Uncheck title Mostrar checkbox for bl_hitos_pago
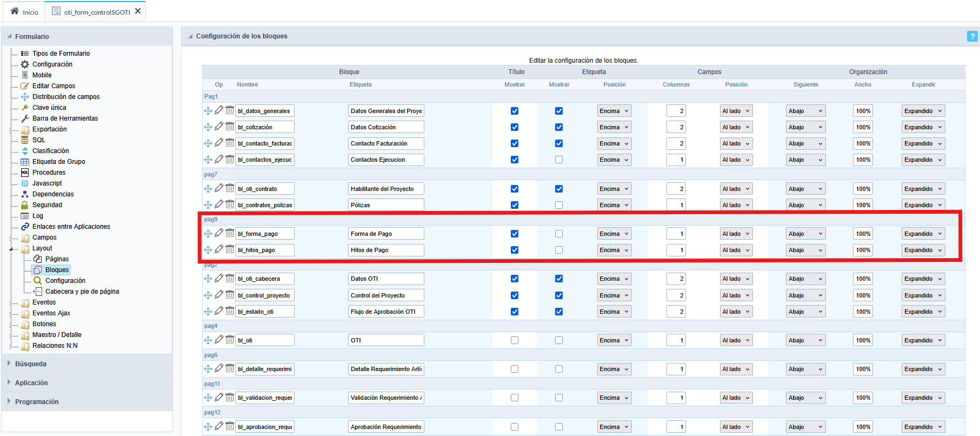 [515, 250]
